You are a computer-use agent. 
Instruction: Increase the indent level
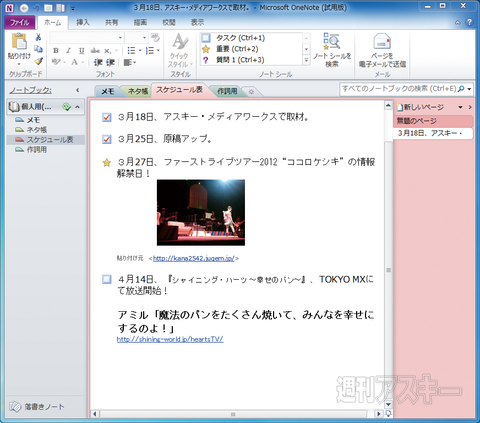(x=110, y=62)
